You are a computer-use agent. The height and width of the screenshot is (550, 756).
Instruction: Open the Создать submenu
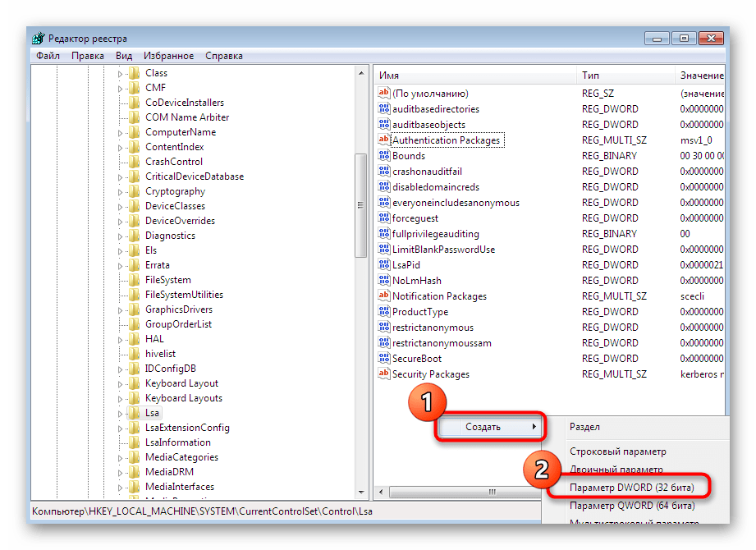pyautogui.click(x=489, y=427)
